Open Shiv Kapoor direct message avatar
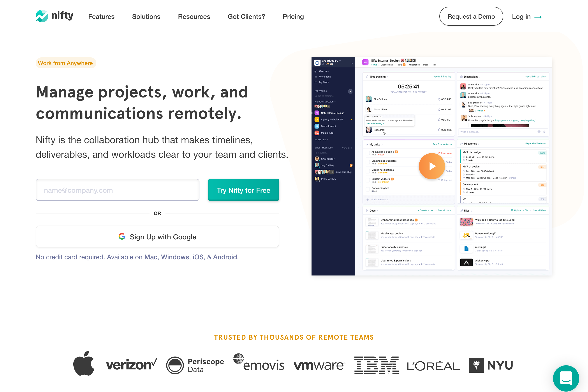Viewport: 588px width, 392px height. pos(317,159)
